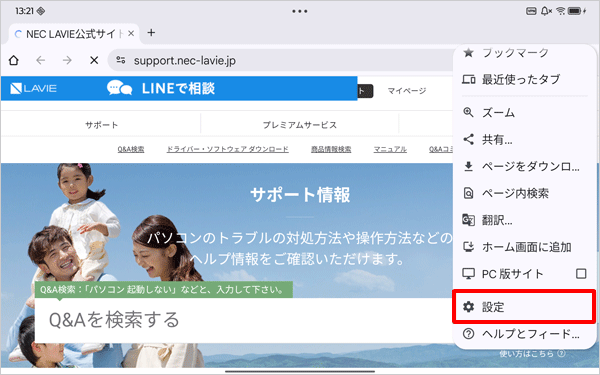The image size is (600, 375).
Task: Choose ページをダウンロード menu entry
Action: click(524, 166)
